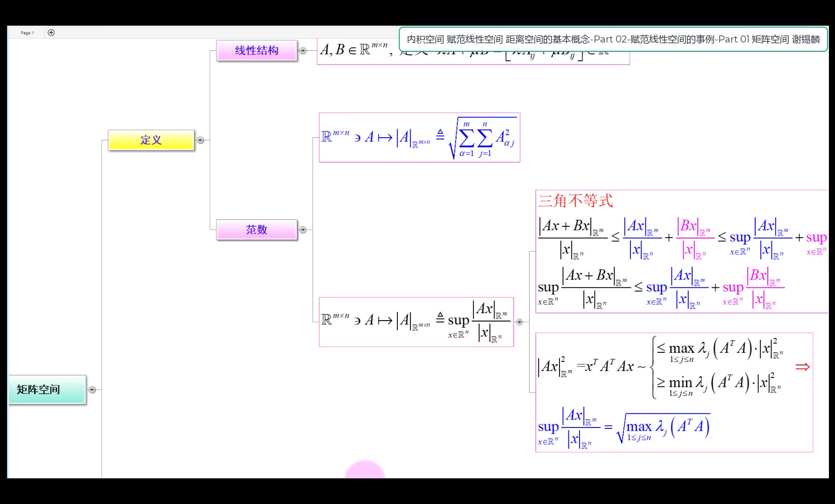Select the Page 1 tab
The height and width of the screenshot is (504, 835).
[x=27, y=33]
